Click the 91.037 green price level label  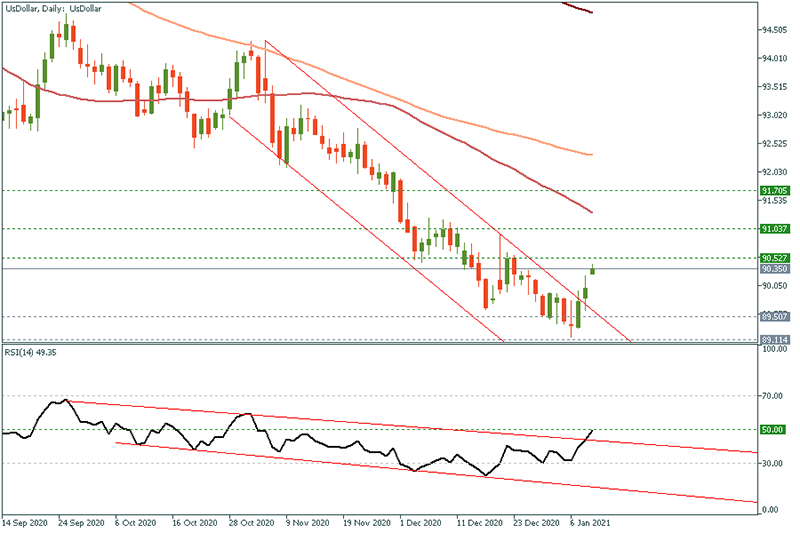[776, 229]
